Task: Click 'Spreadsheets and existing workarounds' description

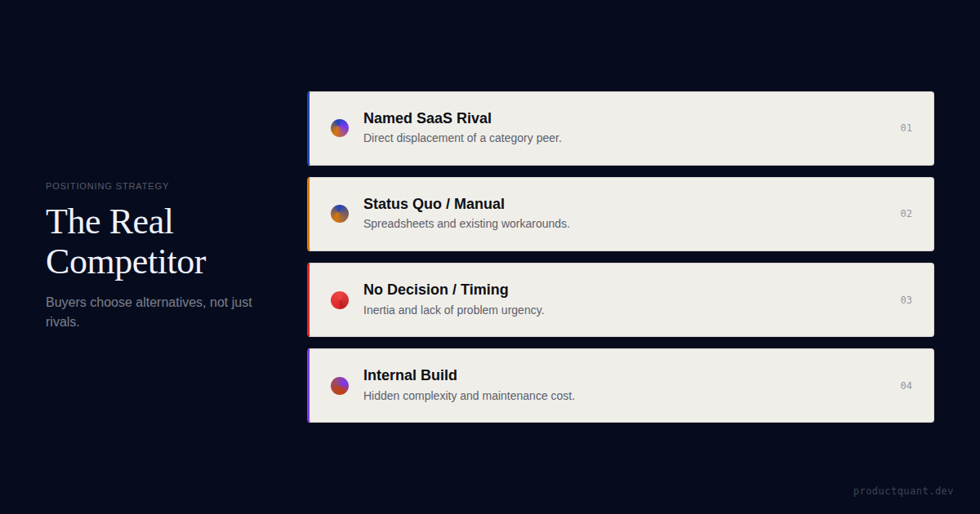Action: 466,224
